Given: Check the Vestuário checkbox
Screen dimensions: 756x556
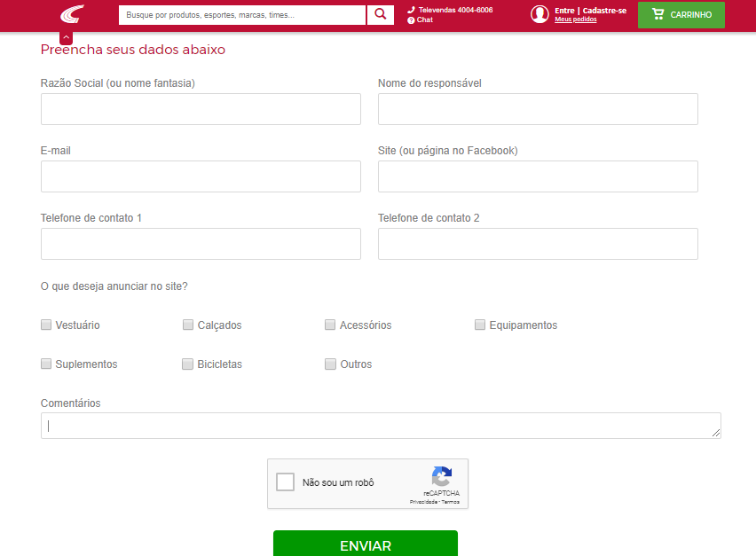Looking at the screenshot, I should 46,325.
